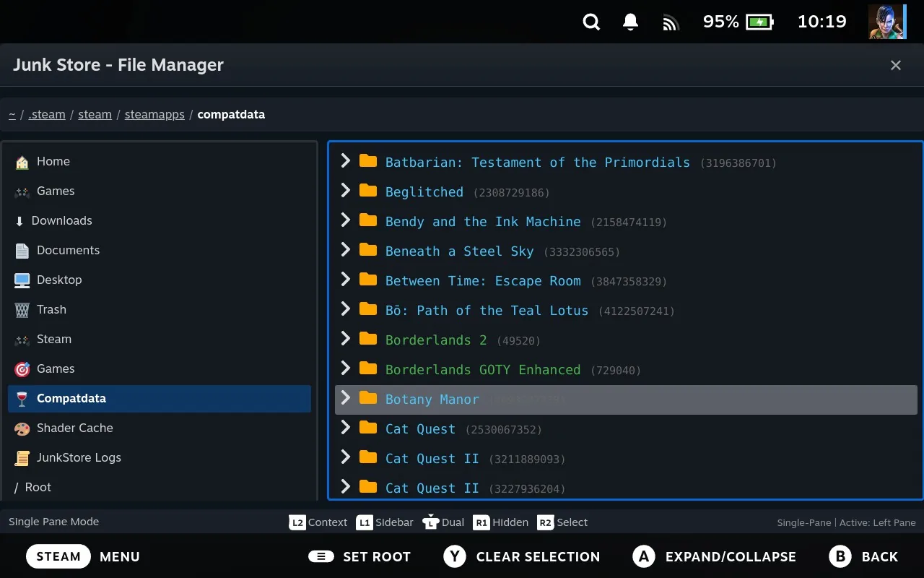924x578 pixels.
Task: Click the Documents page icon
Action: [x=22, y=251]
